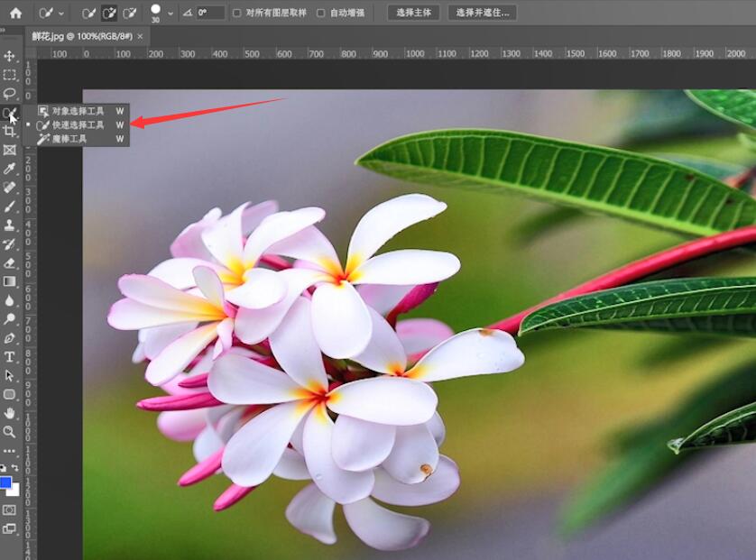Switch to the 鲜花.jpg document tab
This screenshot has height=560, width=756.
82,36
